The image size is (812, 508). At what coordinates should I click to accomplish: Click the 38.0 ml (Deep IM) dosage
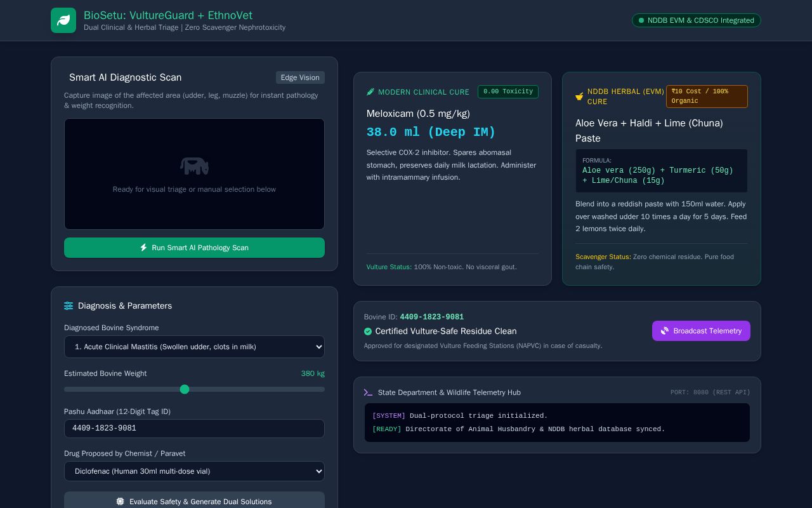431,132
